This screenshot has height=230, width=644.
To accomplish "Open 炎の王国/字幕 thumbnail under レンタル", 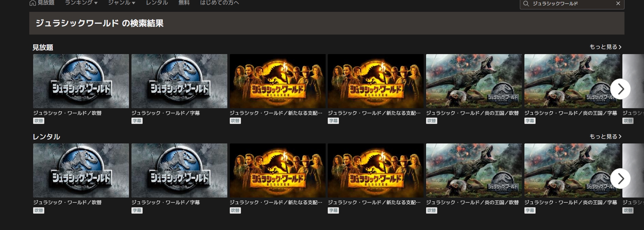I will [x=572, y=171].
